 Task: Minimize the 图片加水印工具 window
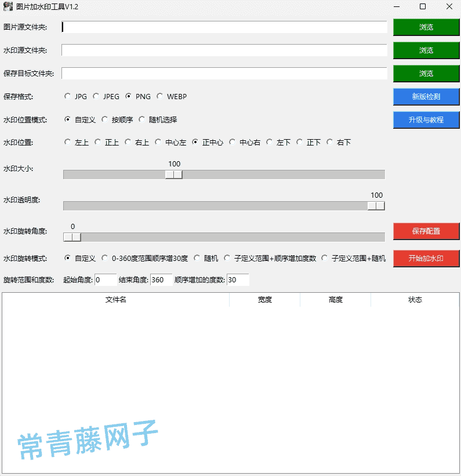click(x=397, y=6)
